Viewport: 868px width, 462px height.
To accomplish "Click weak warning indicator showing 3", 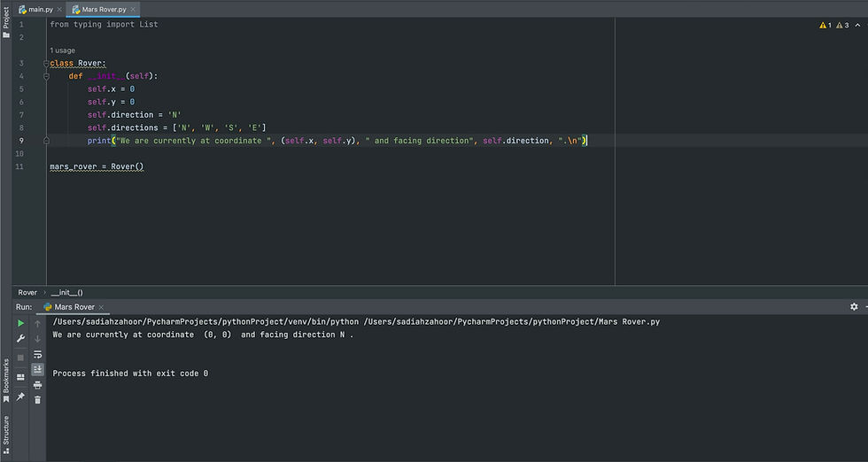I will pos(842,25).
